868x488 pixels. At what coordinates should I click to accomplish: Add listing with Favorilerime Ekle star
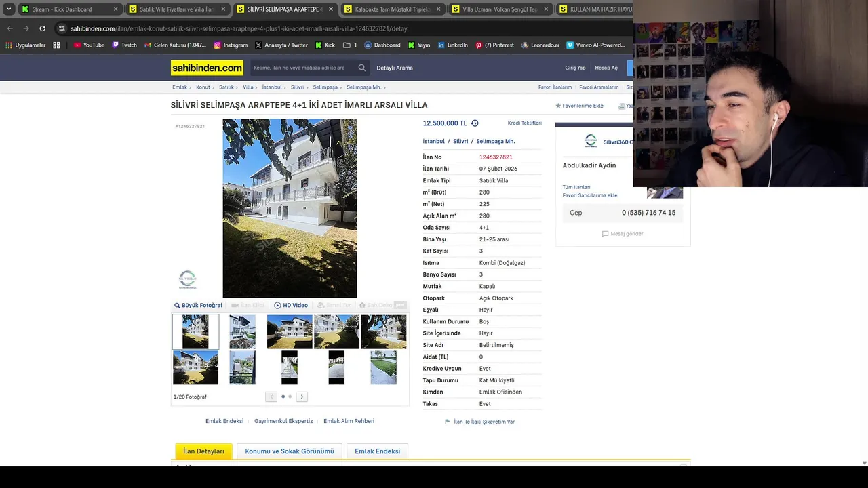click(580, 106)
